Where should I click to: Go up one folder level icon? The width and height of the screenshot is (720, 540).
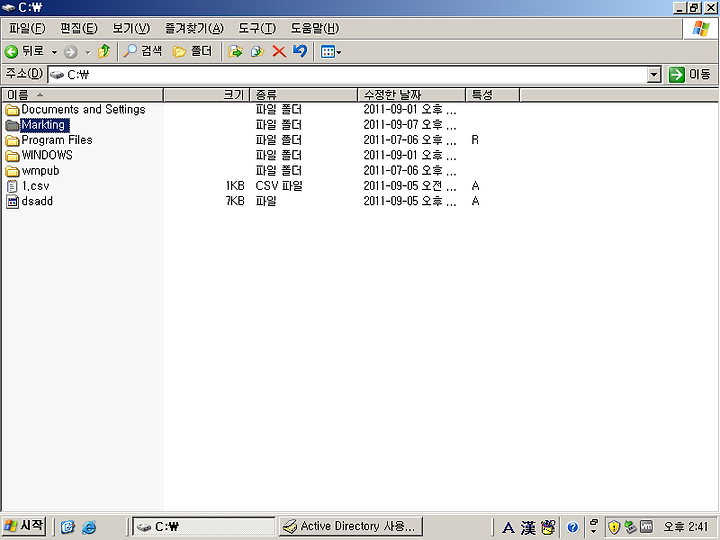pyautogui.click(x=104, y=51)
